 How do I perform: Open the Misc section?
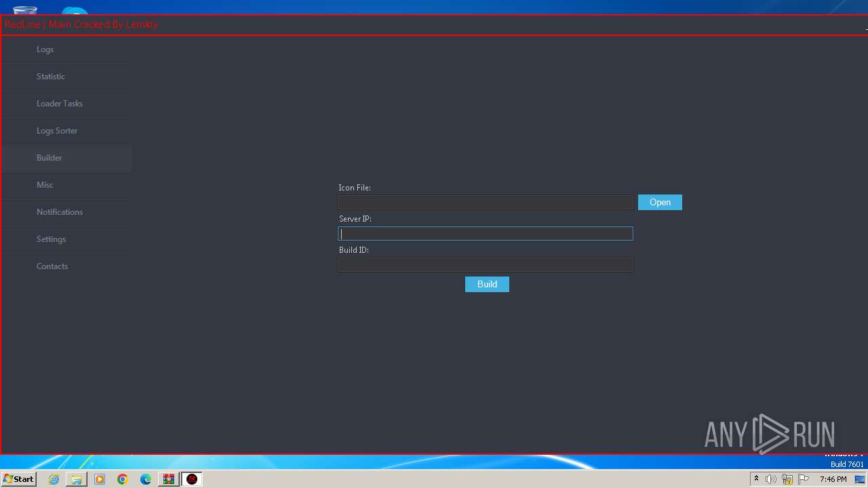coord(66,185)
